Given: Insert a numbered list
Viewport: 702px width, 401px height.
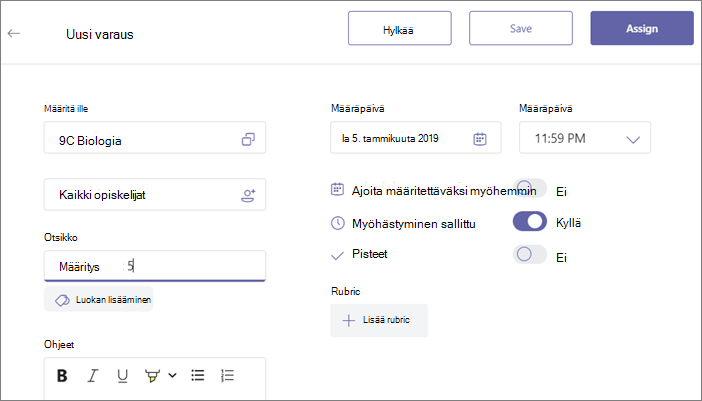Looking at the screenshot, I should (227, 375).
